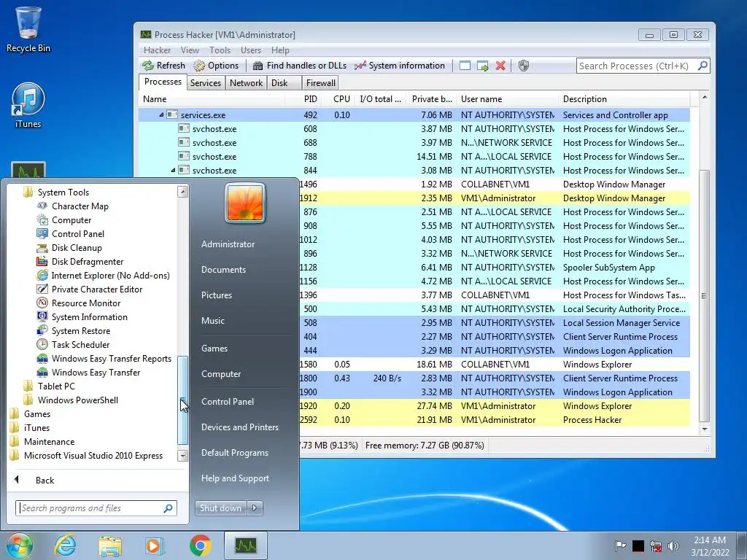Image resolution: width=747 pixels, height=560 pixels.
Task: Collapse the svchost.exe 844 tree node
Action: coord(173,170)
